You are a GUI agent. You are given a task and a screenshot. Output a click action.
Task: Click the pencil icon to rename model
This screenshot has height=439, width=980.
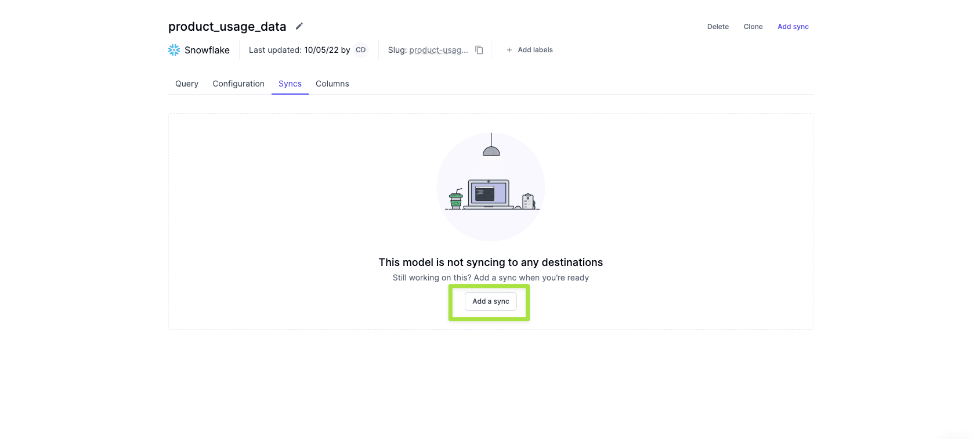coord(299,26)
